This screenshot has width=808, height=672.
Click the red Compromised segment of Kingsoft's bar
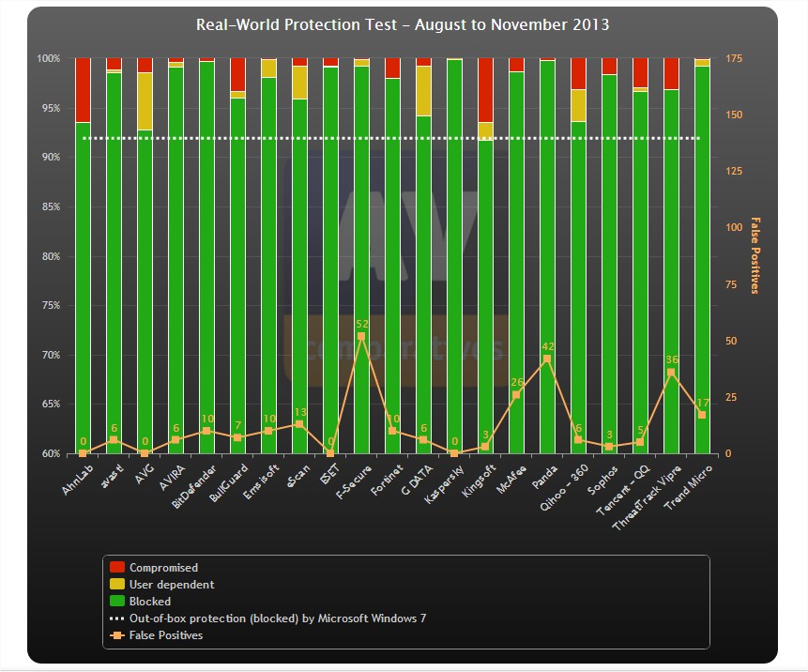pos(485,90)
